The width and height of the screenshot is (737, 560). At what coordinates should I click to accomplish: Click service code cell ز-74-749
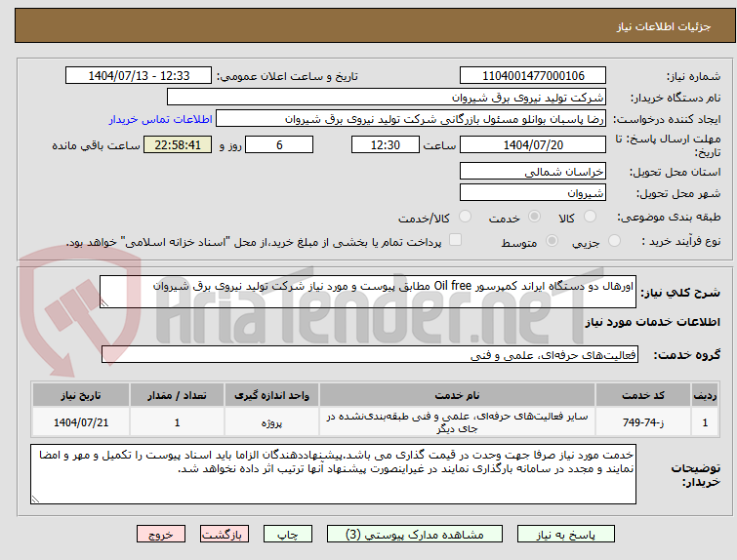point(643,422)
